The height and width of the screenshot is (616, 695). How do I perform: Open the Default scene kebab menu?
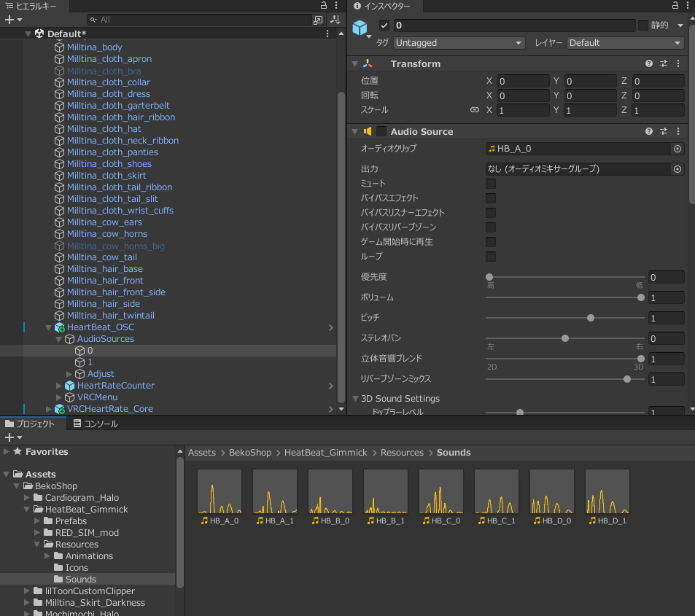pyautogui.click(x=327, y=34)
